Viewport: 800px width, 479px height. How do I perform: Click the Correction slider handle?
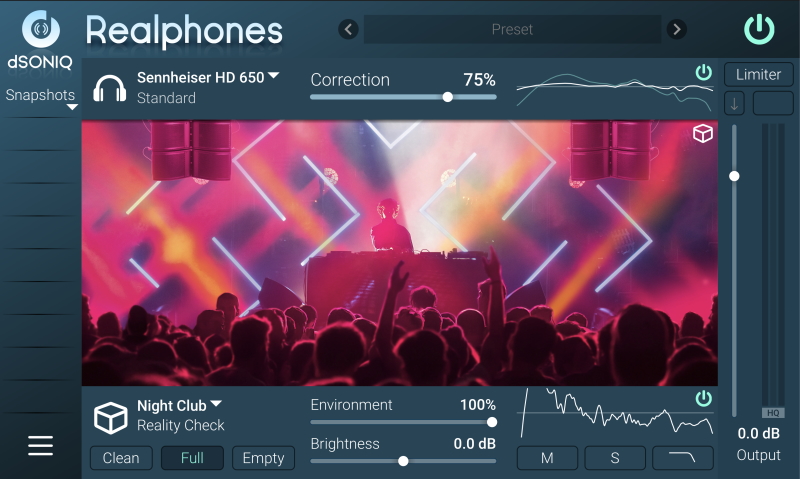[x=447, y=97]
